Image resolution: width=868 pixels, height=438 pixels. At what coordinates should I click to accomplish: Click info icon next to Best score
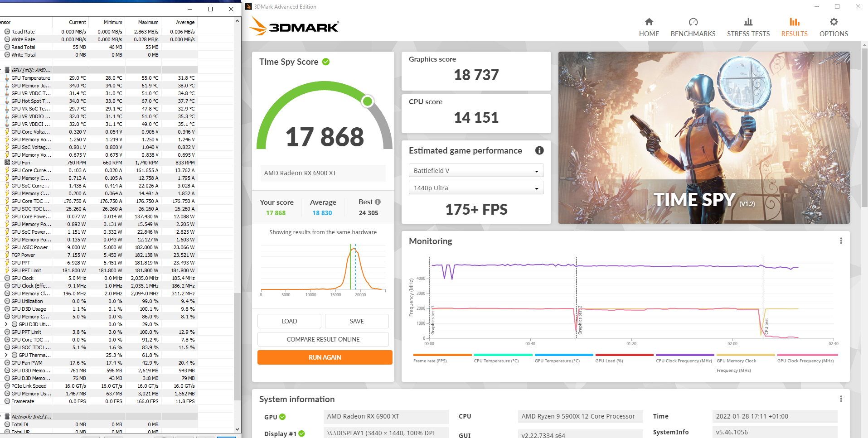pos(378,202)
